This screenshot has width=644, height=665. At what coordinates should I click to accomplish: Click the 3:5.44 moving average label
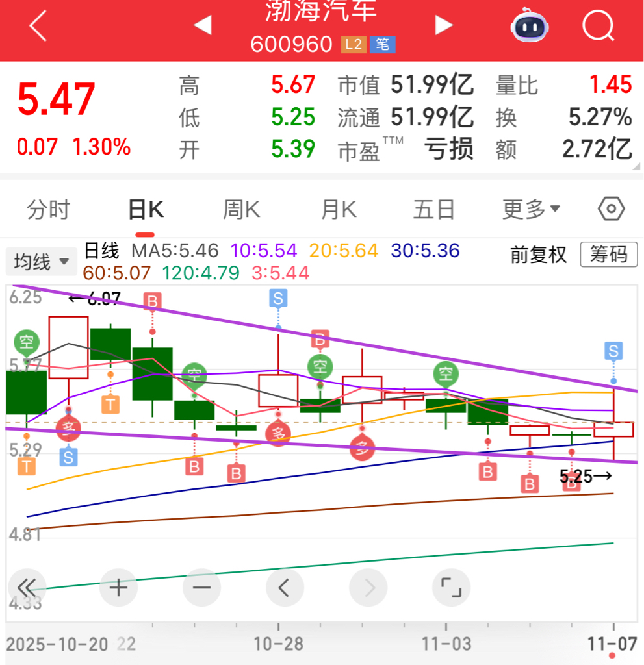(x=280, y=273)
